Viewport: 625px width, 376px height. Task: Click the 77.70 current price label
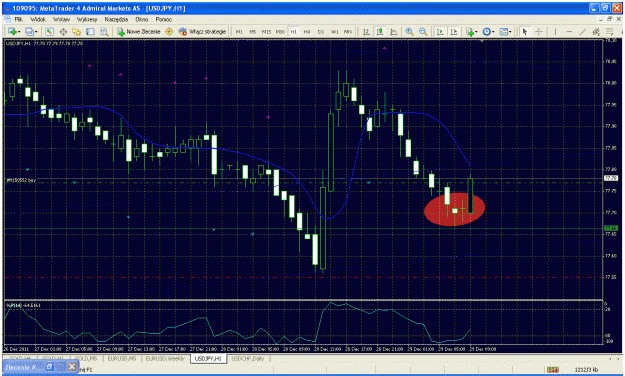(611, 178)
